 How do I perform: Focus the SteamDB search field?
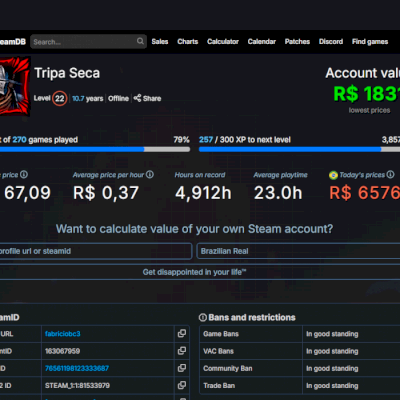click(88, 42)
